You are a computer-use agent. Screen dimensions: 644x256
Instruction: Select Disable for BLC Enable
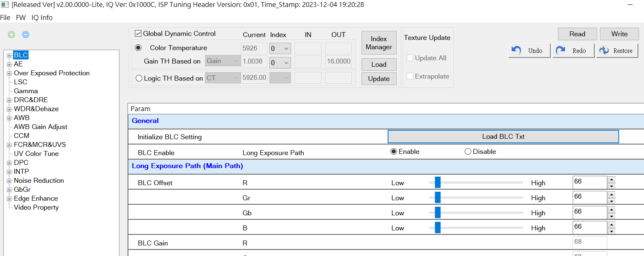point(468,151)
